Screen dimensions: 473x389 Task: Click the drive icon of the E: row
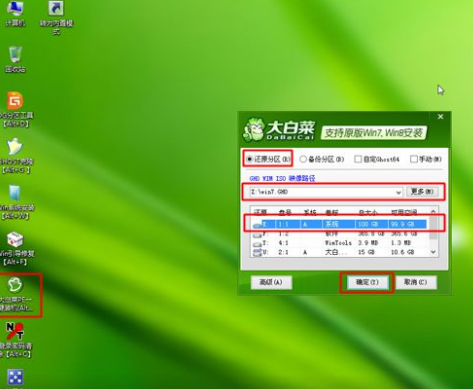point(258,225)
